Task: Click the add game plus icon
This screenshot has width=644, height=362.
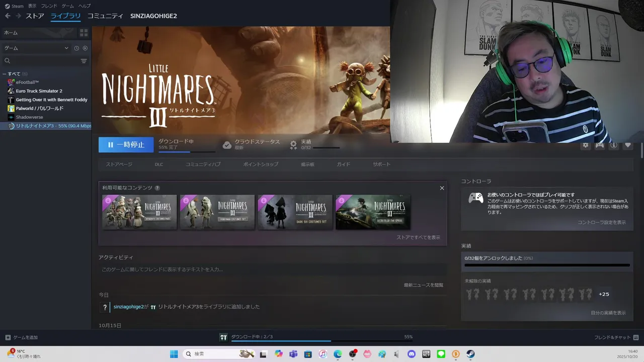Action: (x=8, y=337)
